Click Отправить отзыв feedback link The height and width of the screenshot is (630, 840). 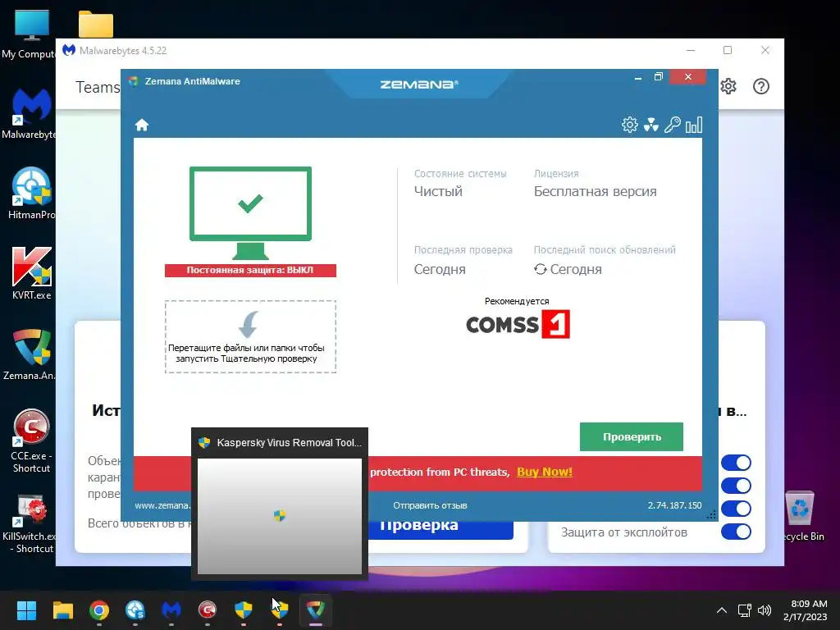tap(430, 505)
